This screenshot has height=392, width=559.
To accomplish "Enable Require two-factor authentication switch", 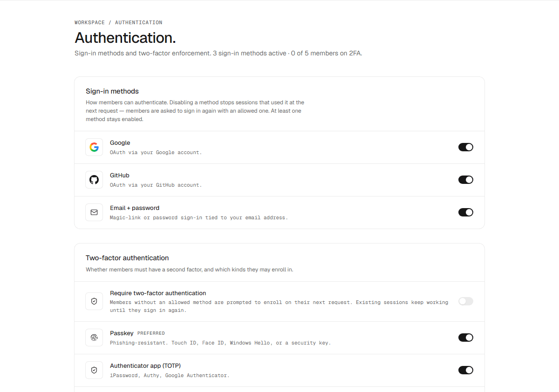I will 466,301.
